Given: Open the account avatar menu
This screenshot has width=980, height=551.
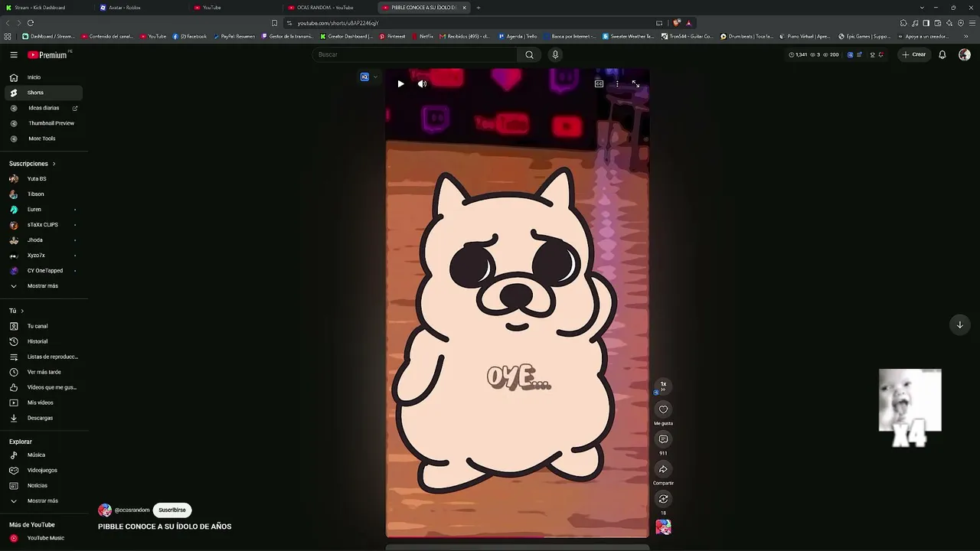Looking at the screenshot, I should coord(965,55).
